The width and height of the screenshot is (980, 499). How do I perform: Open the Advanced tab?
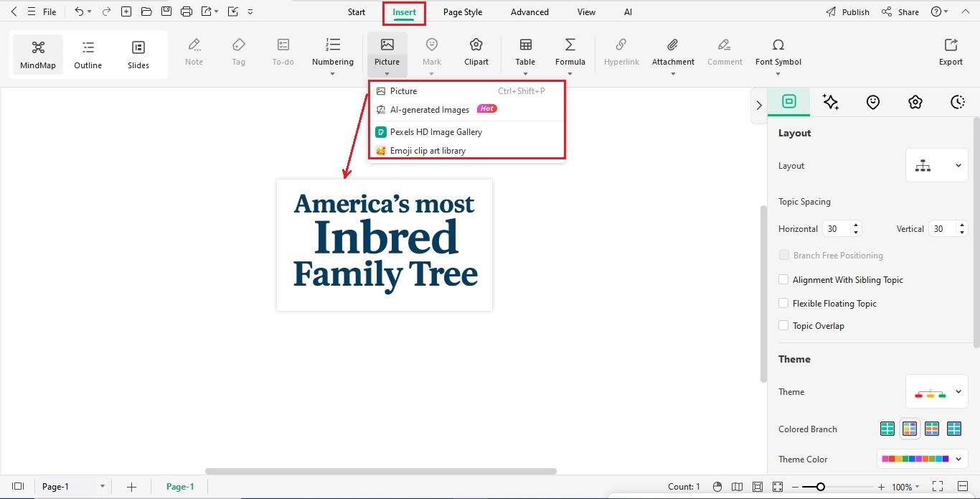coord(529,12)
